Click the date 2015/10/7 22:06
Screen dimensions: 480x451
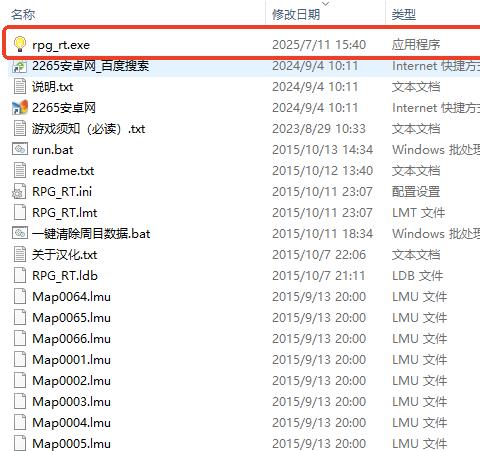319,255
